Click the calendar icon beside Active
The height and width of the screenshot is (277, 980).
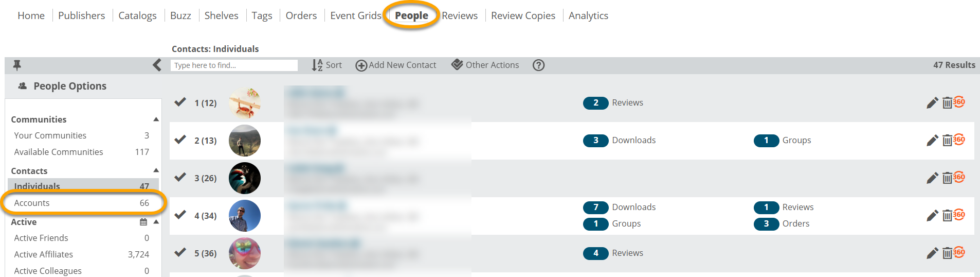143,222
